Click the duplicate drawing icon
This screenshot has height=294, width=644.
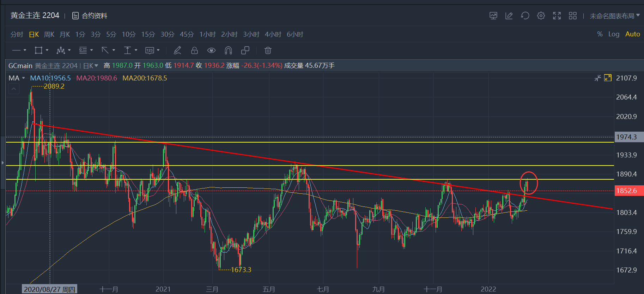[245, 50]
